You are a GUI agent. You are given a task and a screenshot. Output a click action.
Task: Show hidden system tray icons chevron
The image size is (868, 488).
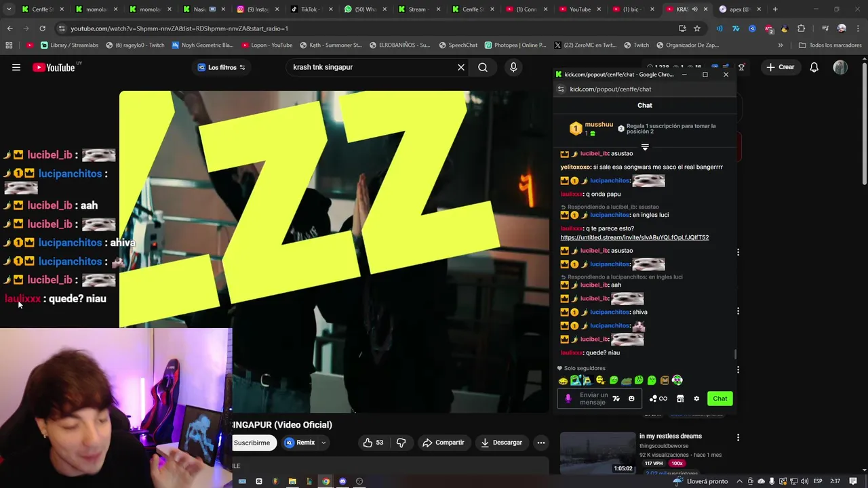(739, 481)
